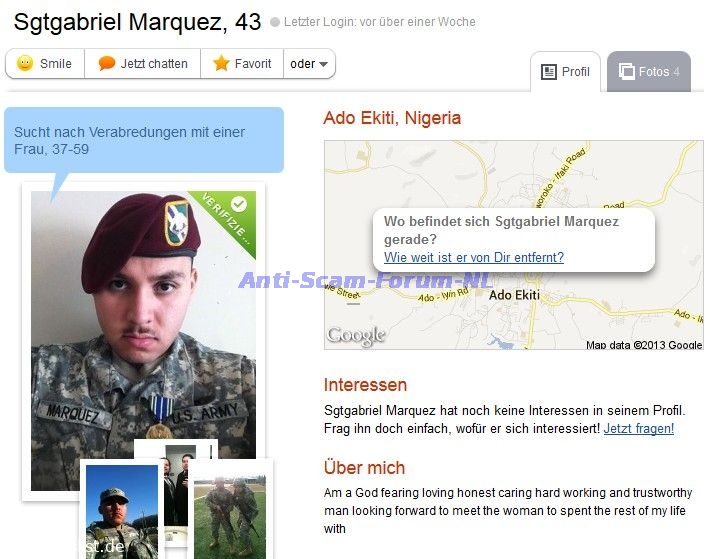Open the oder options menu

[x=309, y=64]
